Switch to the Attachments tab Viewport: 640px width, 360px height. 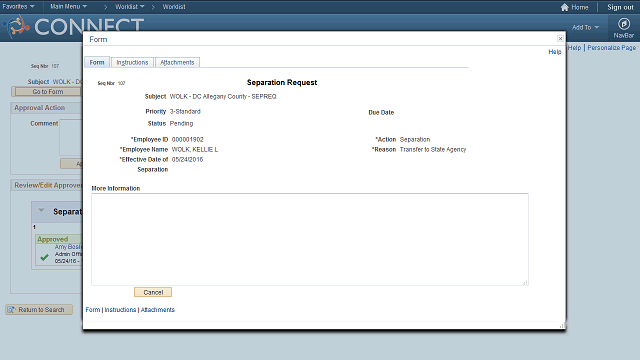177,62
